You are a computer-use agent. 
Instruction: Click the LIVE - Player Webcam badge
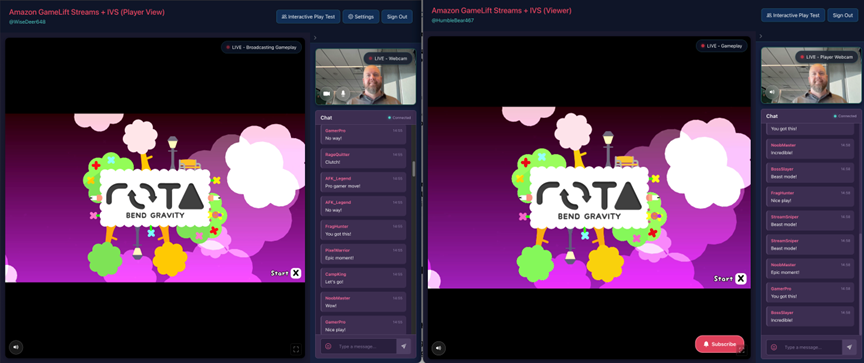pos(827,57)
